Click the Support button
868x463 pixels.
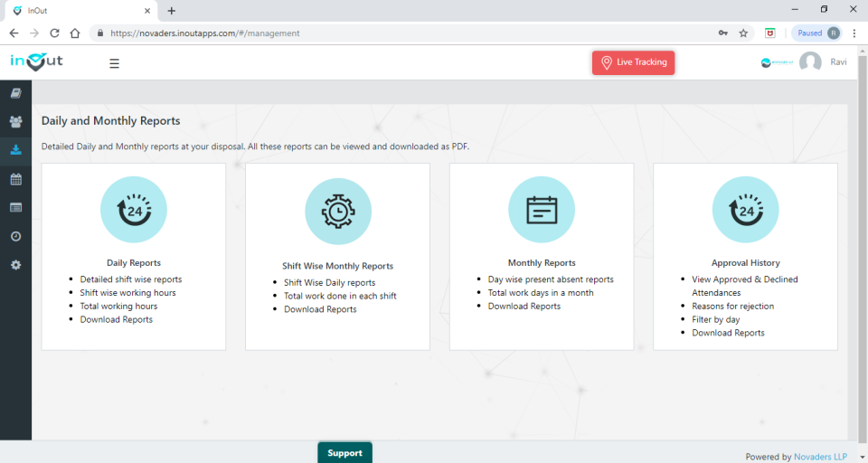[344, 452]
